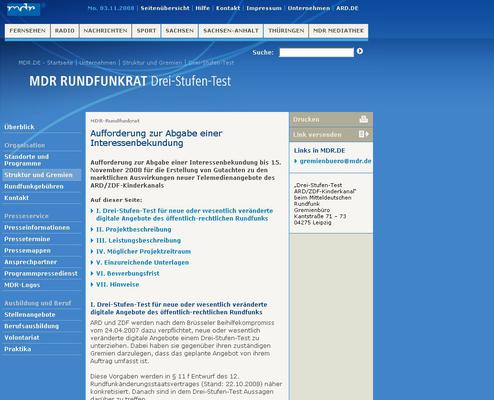Screen dimensions: 494x400
Task: Select Presseinformationen in the sidebar
Action: (37, 228)
